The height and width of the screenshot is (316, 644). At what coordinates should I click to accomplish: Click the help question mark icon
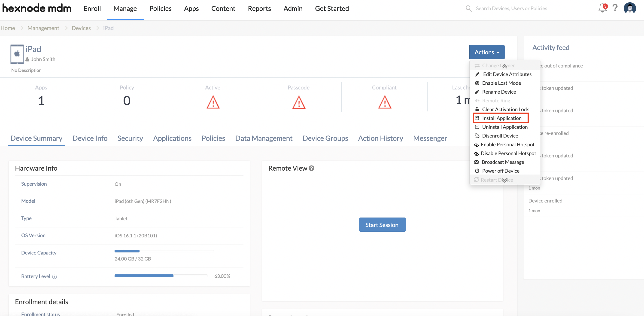click(615, 8)
